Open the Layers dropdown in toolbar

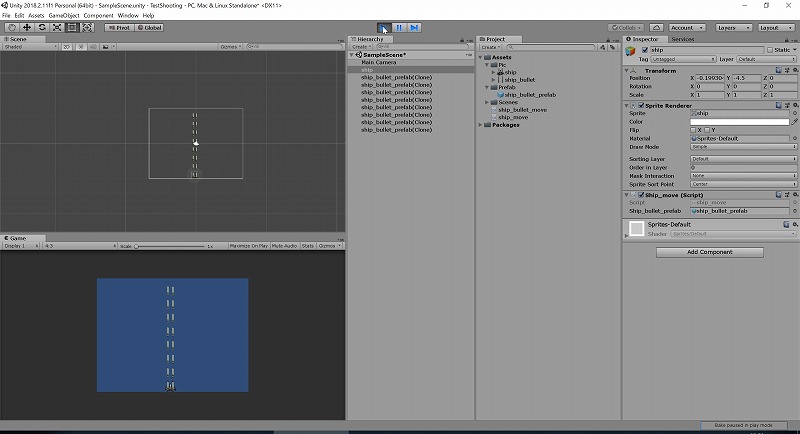(x=733, y=28)
